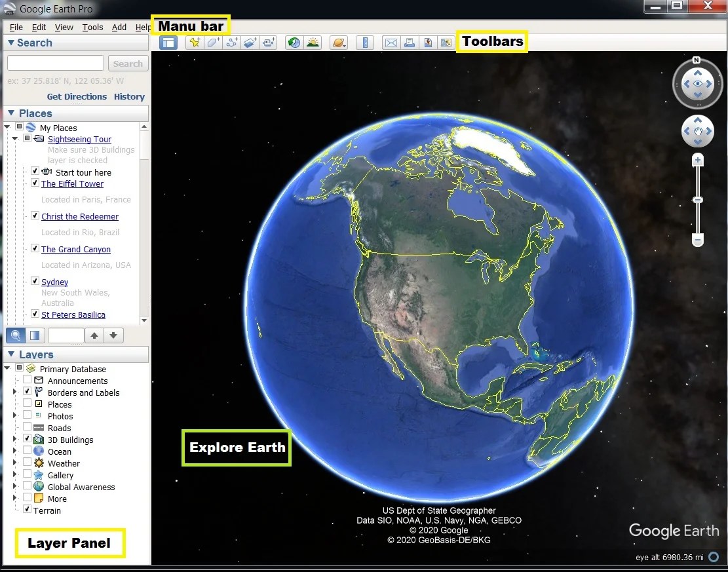
Task: Add a placemark with the pushpin icon
Action: [x=195, y=43]
